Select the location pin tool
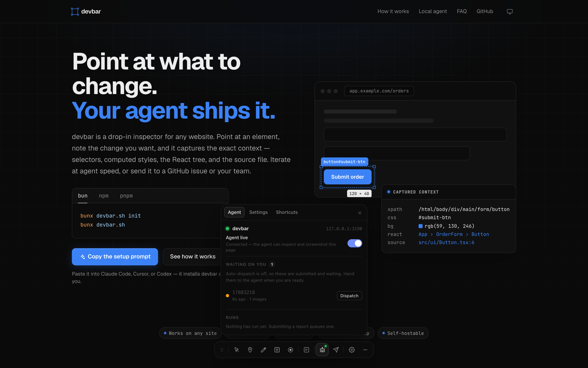The width and height of the screenshot is (588, 368). pyautogui.click(x=250, y=350)
